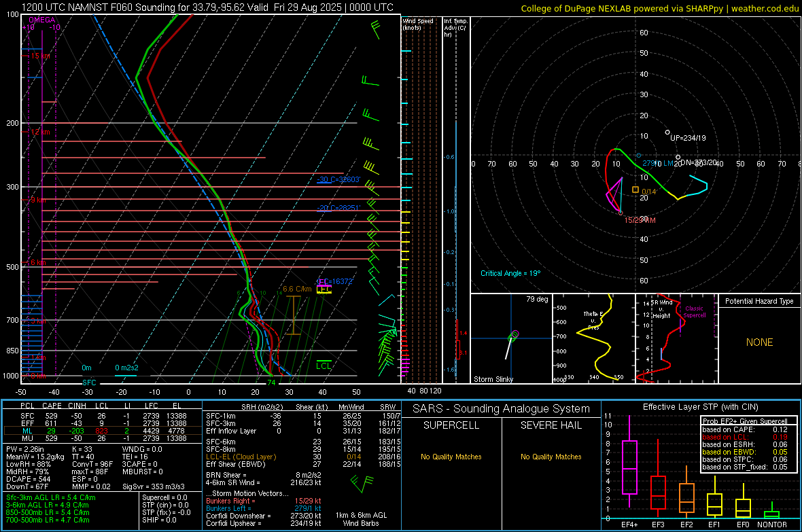Click the OMEGA label on the skew-T
Screen dimensions: 802x532
click(42, 20)
